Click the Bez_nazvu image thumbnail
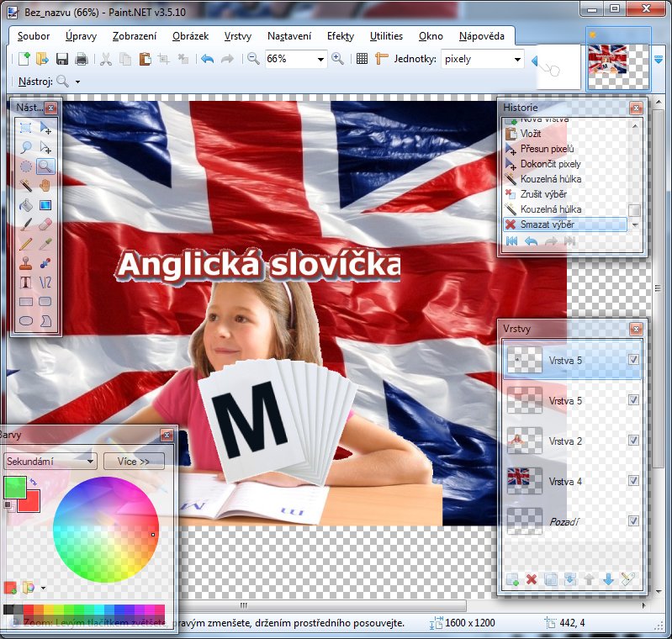Screen dimensions: 672x639 618,59
